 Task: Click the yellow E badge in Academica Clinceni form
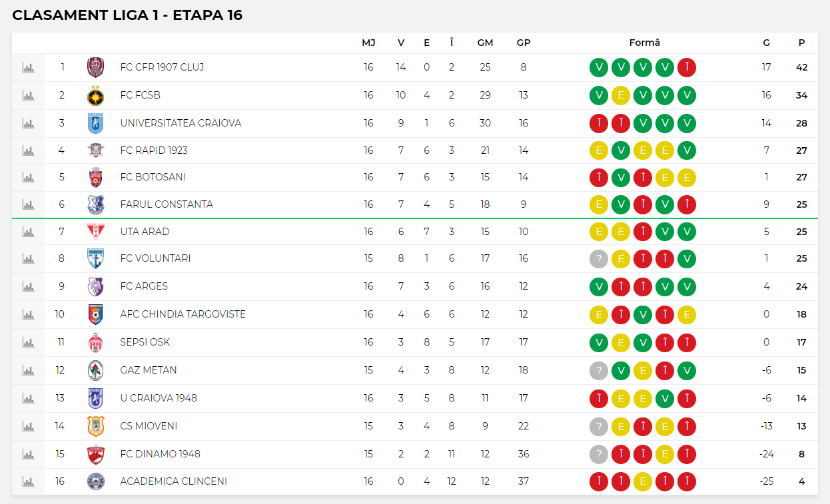point(643,481)
